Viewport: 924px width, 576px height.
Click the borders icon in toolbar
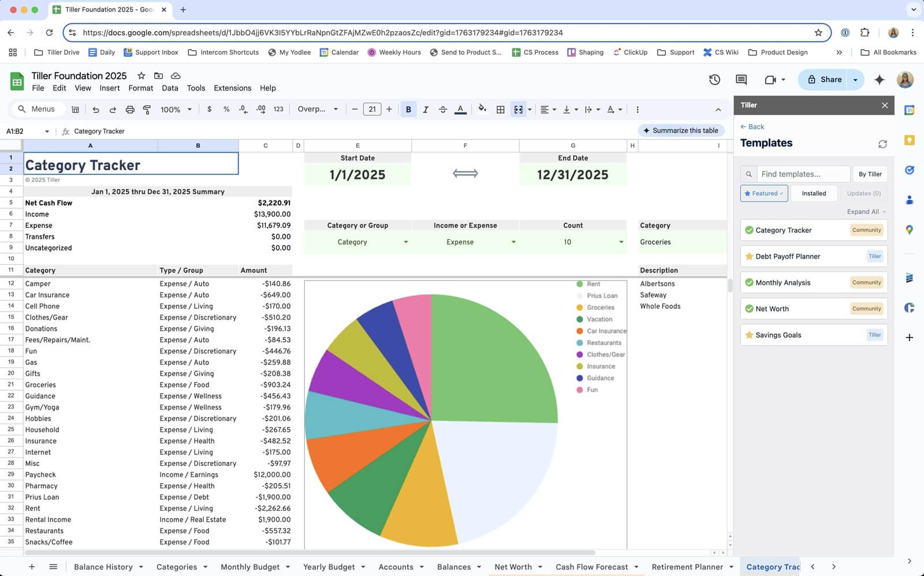[501, 109]
